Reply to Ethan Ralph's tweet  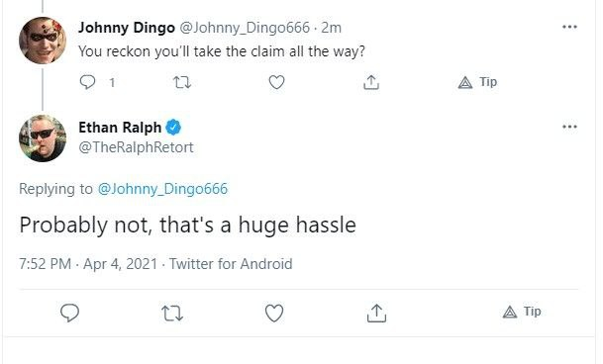click(x=70, y=313)
